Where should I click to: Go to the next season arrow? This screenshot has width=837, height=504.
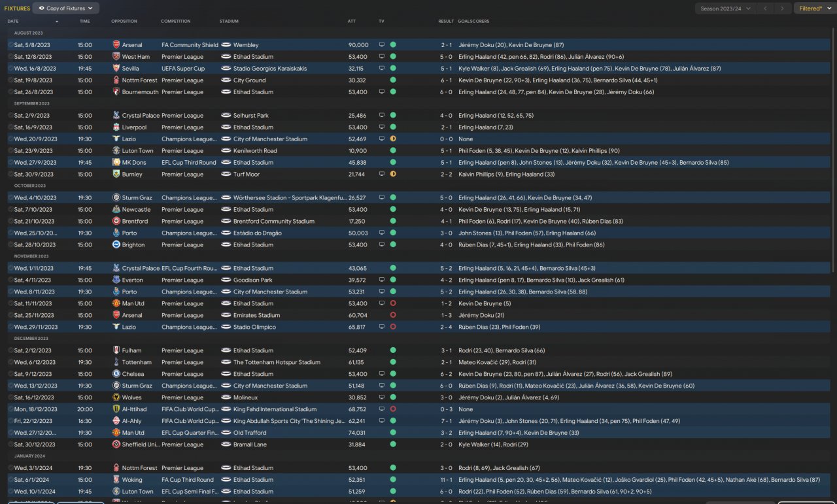click(x=782, y=8)
